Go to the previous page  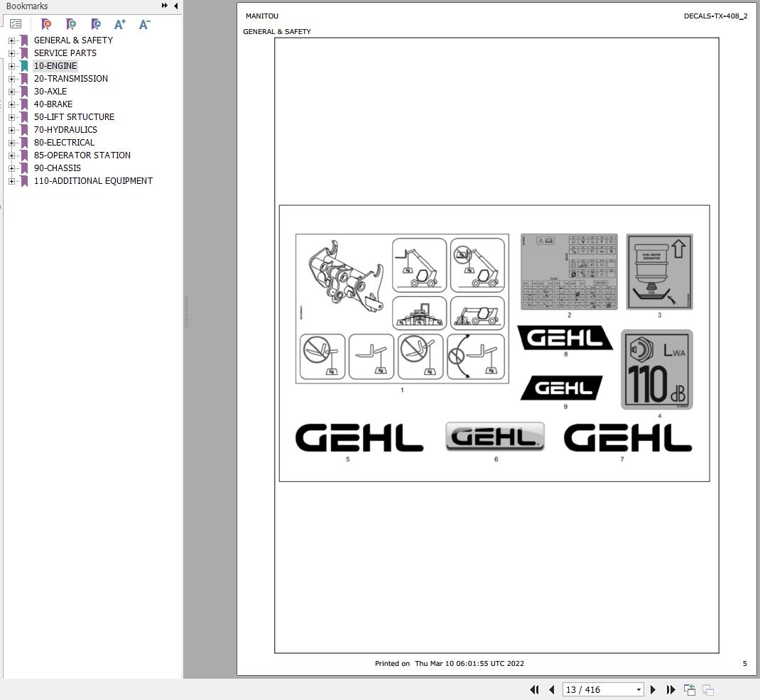tap(551, 689)
